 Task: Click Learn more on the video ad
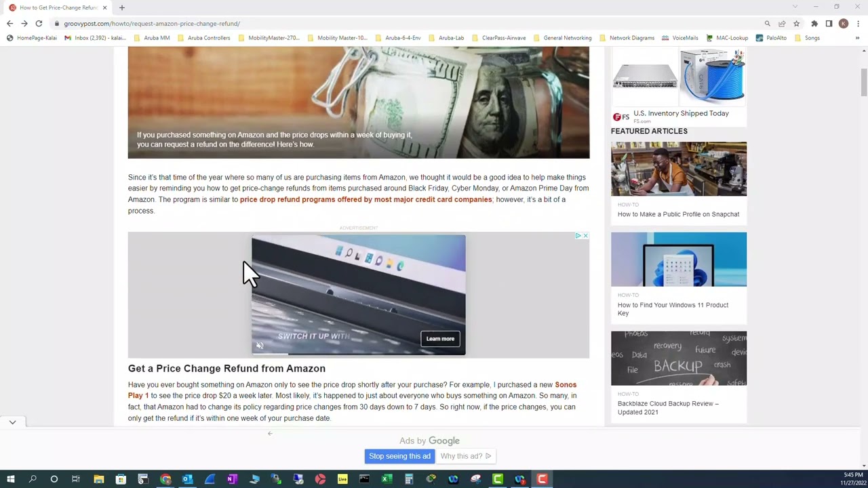[440, 339]
